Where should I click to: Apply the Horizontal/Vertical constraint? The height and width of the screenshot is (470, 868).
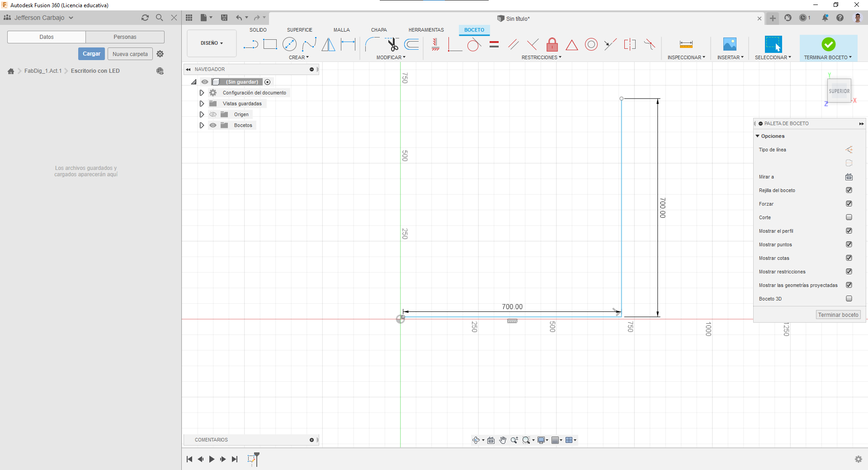tap(435, 44)
